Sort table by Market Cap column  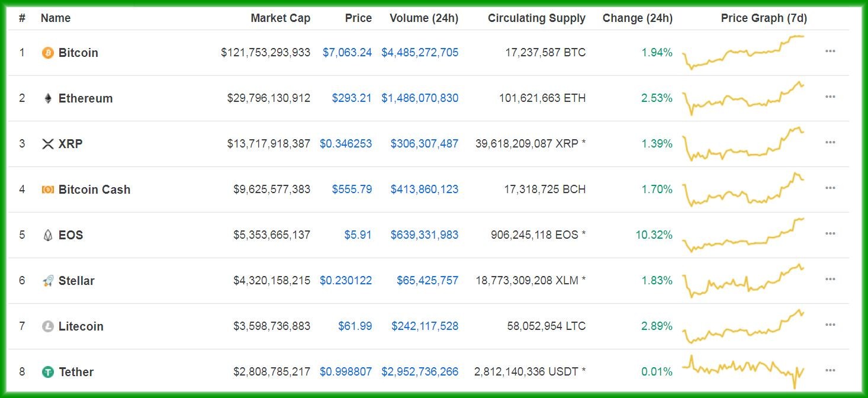280,18
